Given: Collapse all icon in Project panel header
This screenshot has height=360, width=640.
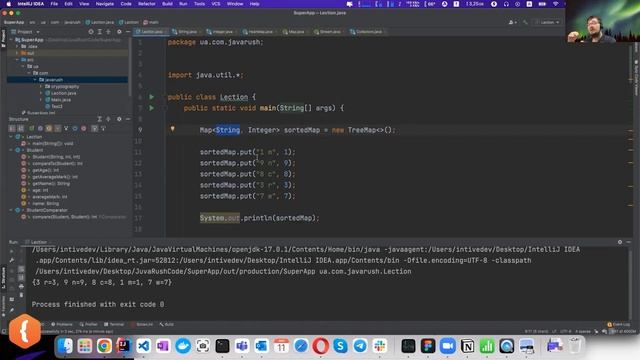Looking at the screenshot, I should pos(109,31).
